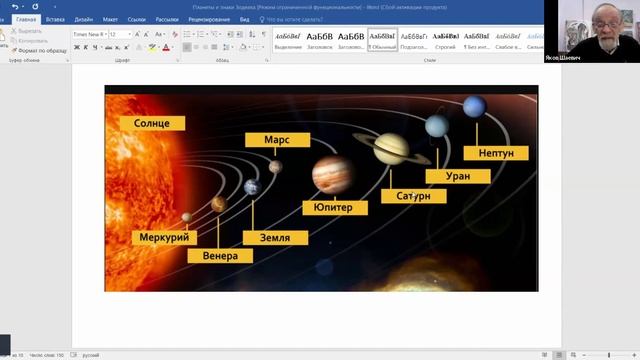Image resolution: width=640 pixels, height=360 pixels.
Task: Pick the yellow text highlight color
Action: [152, 48]
